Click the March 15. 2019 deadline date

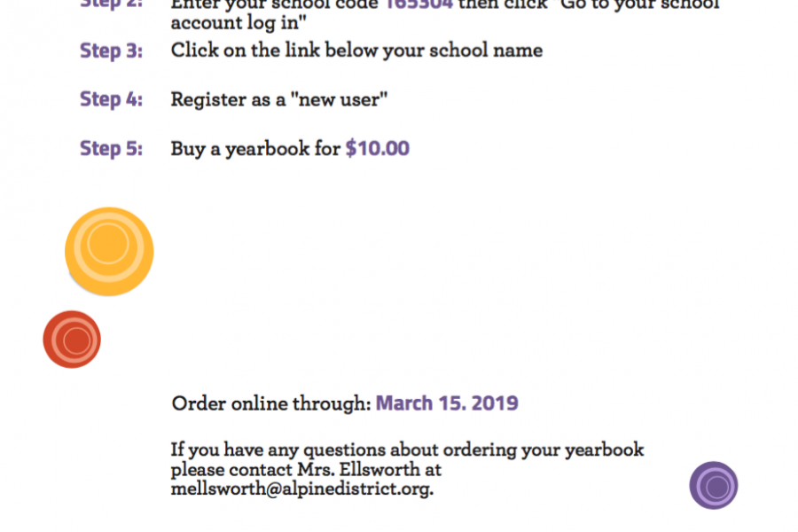point(447,403)
